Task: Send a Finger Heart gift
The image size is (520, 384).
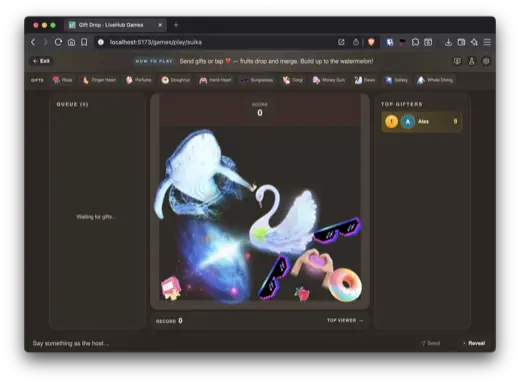Action: coord(99,80)
